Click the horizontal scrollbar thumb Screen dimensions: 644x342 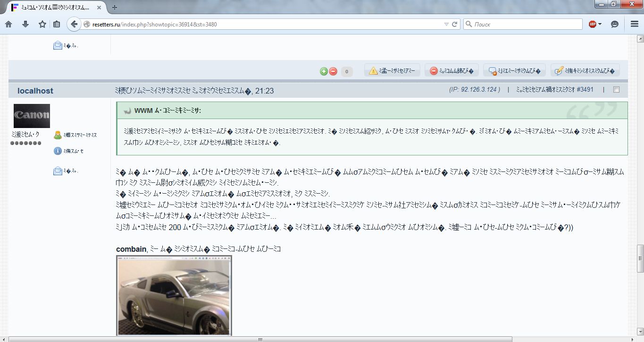coord(260,339)
